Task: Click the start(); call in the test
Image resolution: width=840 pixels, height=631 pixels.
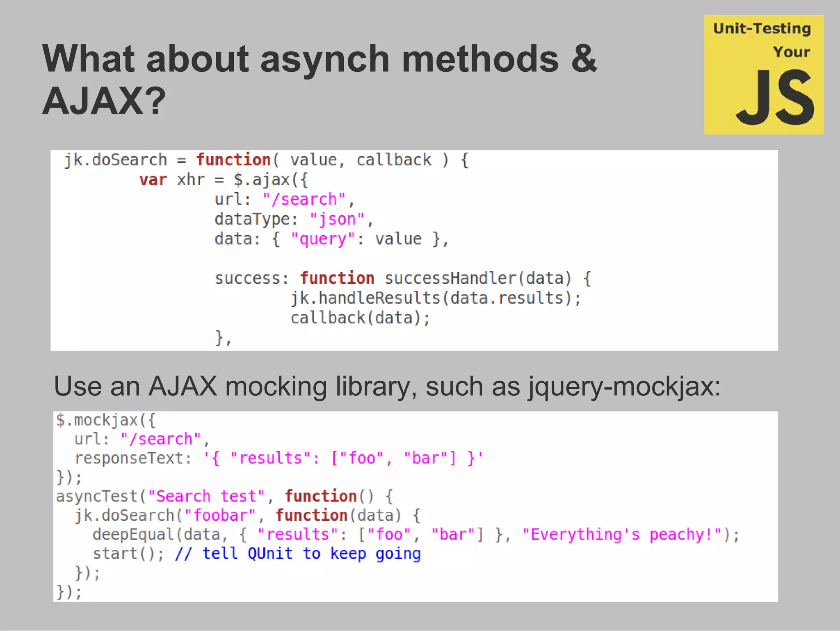Action: pos(128,554)
